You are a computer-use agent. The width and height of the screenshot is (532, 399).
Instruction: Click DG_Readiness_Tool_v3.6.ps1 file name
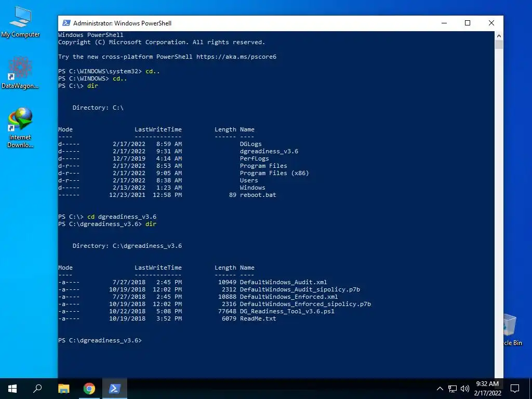[287, 312]
